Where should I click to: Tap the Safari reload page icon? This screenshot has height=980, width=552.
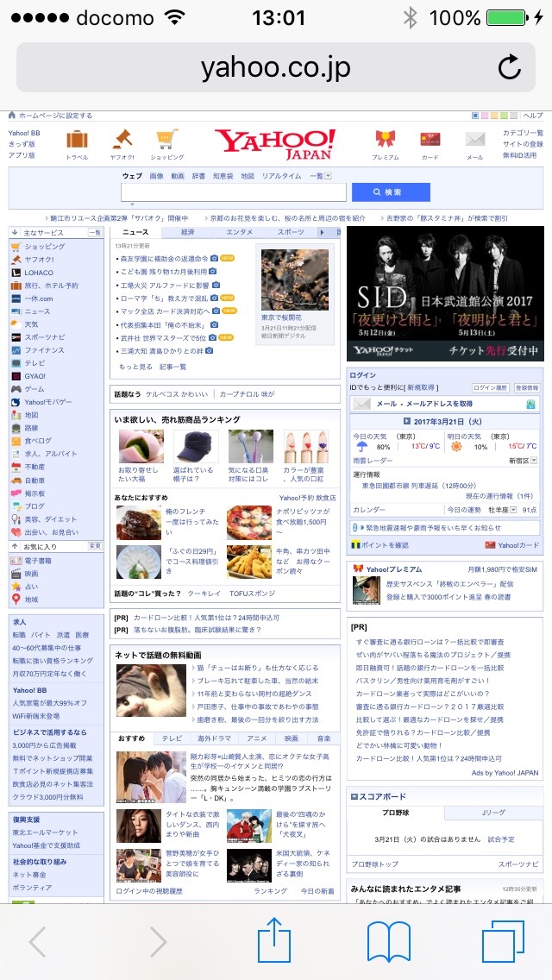pos(510,67)
